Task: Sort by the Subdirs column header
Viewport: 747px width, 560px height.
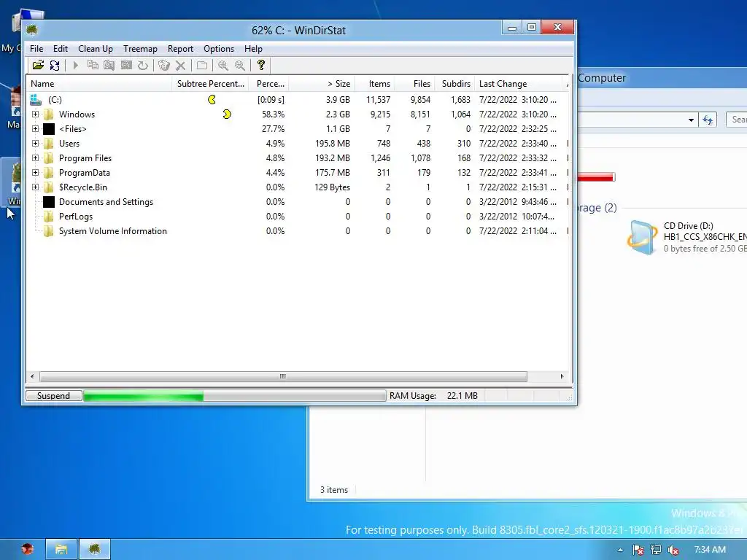Action: coord(455,84)
